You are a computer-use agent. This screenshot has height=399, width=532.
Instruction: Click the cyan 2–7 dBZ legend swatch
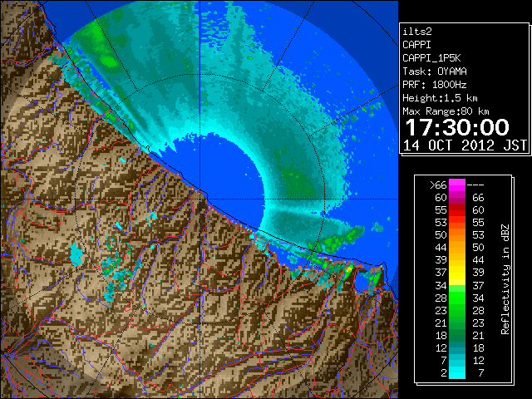(457, 372)
